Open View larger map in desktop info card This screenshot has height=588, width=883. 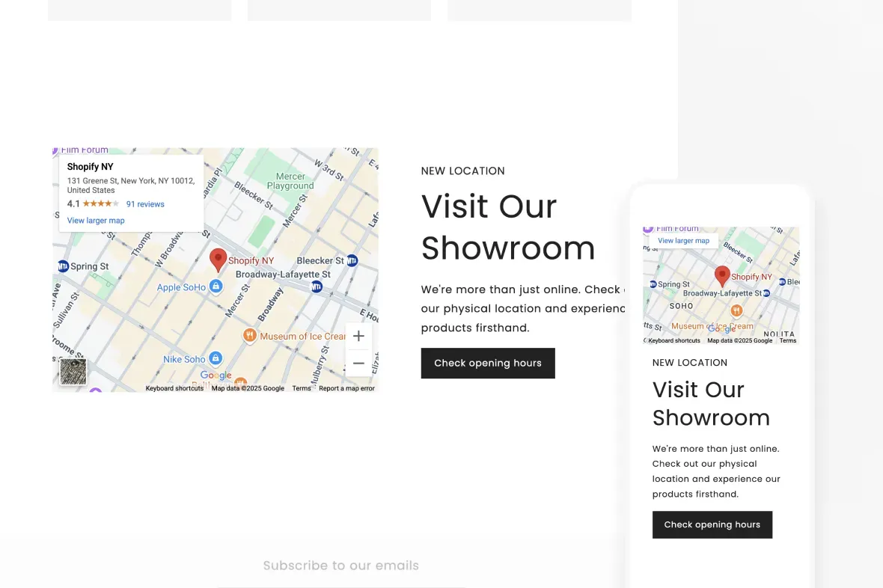pyautogui.click(x=96, y=220)
